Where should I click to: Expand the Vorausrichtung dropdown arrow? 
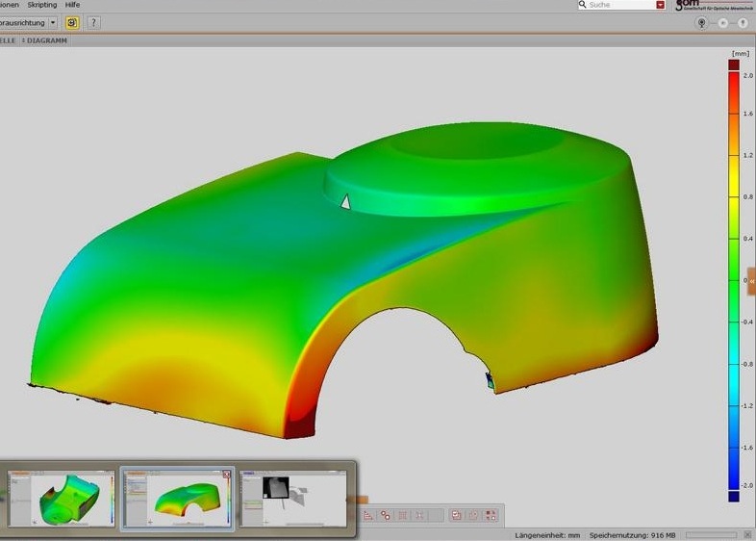tap(53, 23)
